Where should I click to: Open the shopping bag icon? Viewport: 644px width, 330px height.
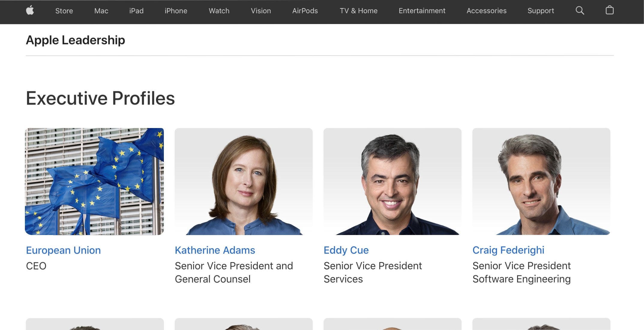coord(609,10)
